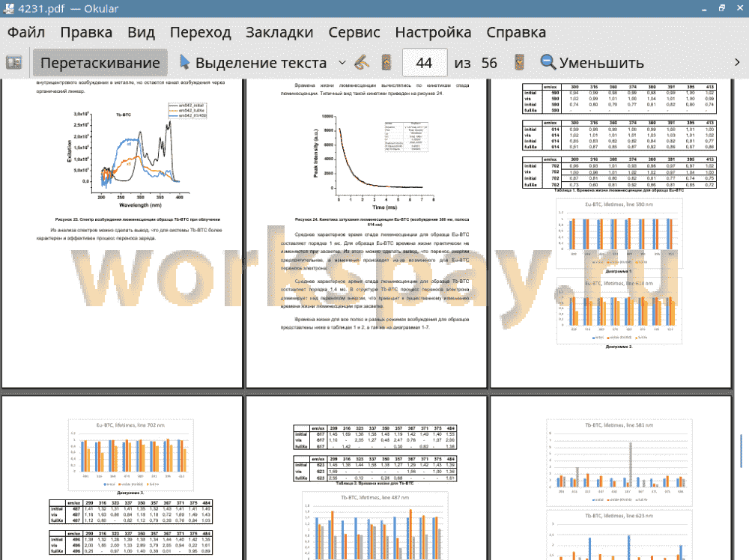Open the Сервис menu
This screenshot has height=560, width=749.
(x=354, y=32)
